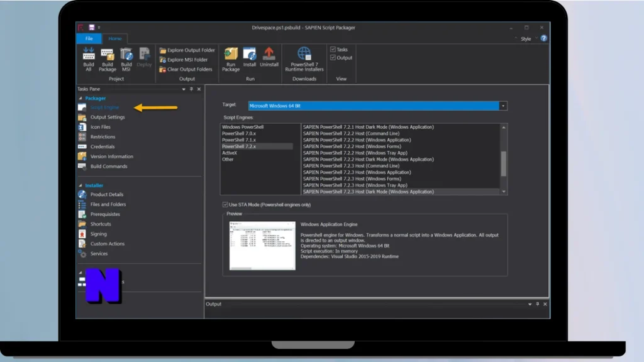Open Explore Output Folder
Screen dimensions: 644x362
[x=187, y=50]
